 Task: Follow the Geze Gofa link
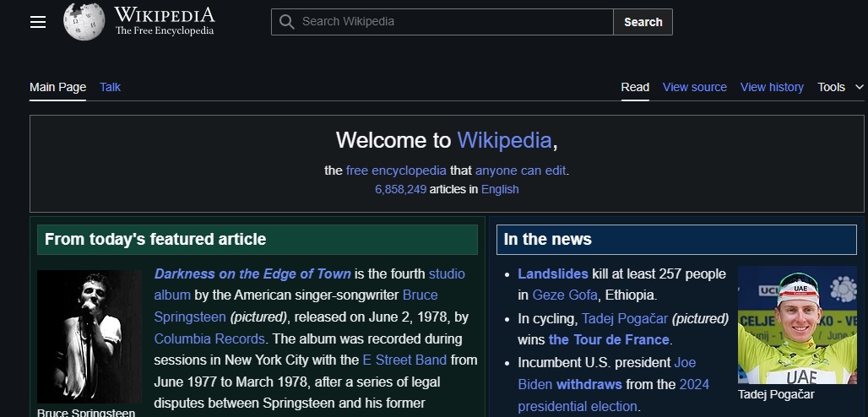565,295
